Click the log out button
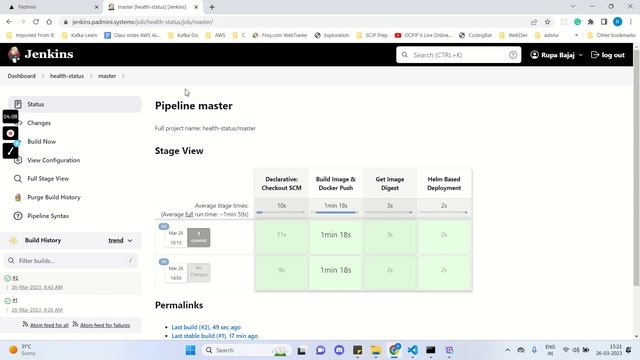This screenshot has width=640, height=360. tap(608, 55)
